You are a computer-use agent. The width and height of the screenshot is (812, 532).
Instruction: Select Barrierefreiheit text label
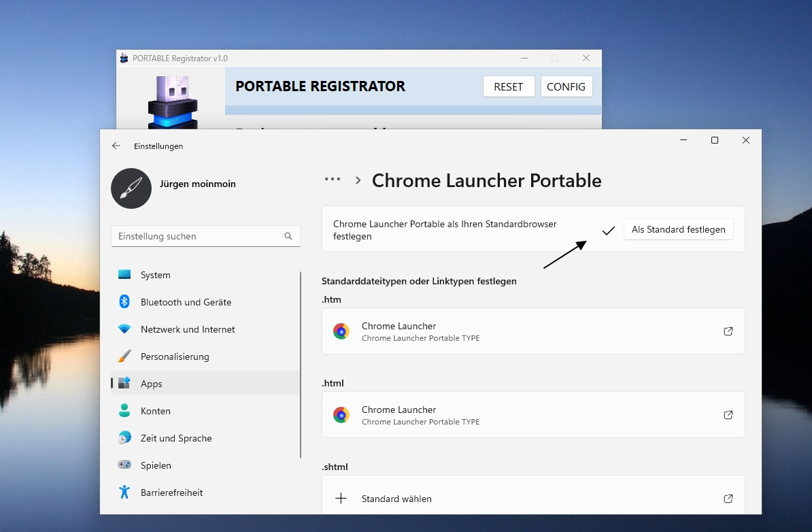171,493
